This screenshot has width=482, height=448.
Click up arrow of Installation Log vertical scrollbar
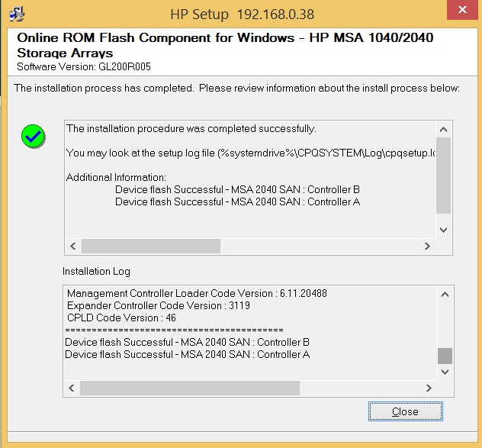(x=445, y=295)
